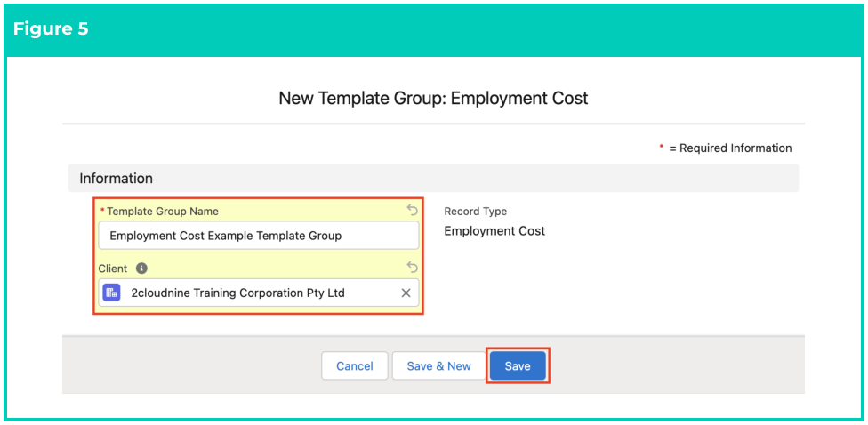Undo changes to the Client field

[x=412, y=268]
